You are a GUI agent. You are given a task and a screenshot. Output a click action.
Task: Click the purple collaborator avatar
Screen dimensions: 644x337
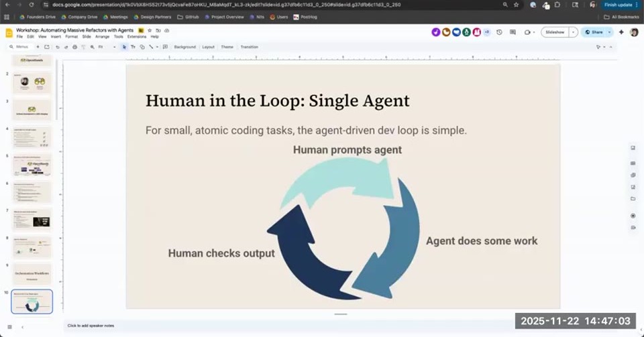(x=436, y=32)
